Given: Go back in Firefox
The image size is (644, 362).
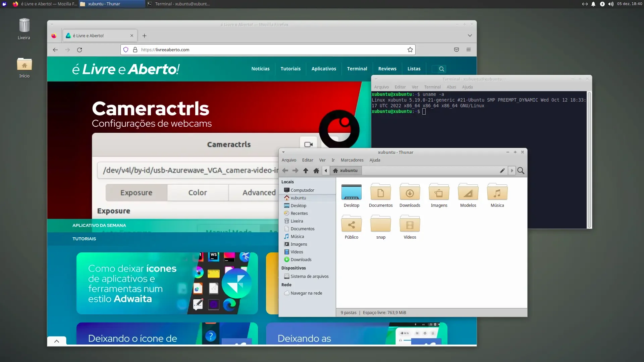Looking at the screenshot, I should point(55,50).
